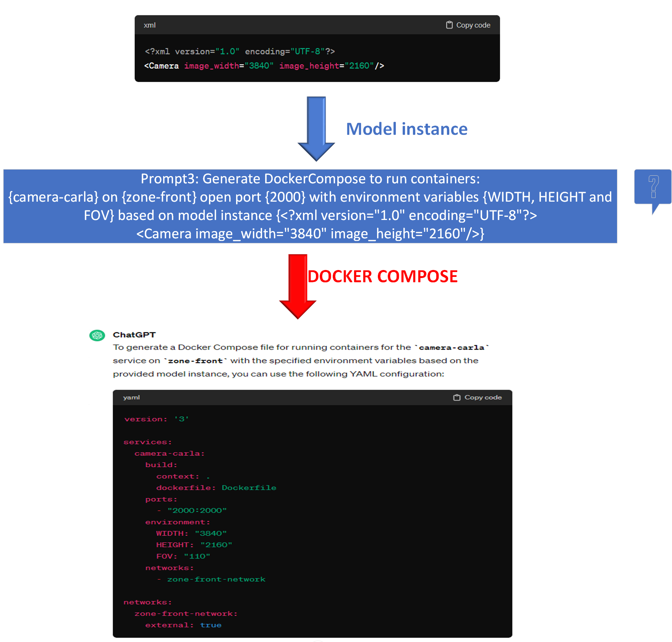Viewport: 672px width, 642px height.
Task: Click the inline camera-carla code in response
Action: [452, 348]
